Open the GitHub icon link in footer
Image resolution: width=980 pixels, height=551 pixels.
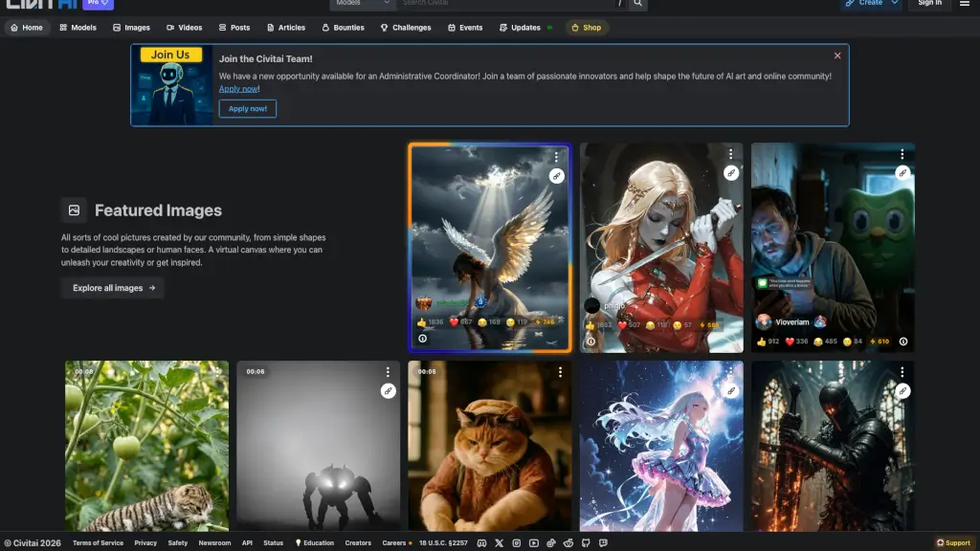586,543
